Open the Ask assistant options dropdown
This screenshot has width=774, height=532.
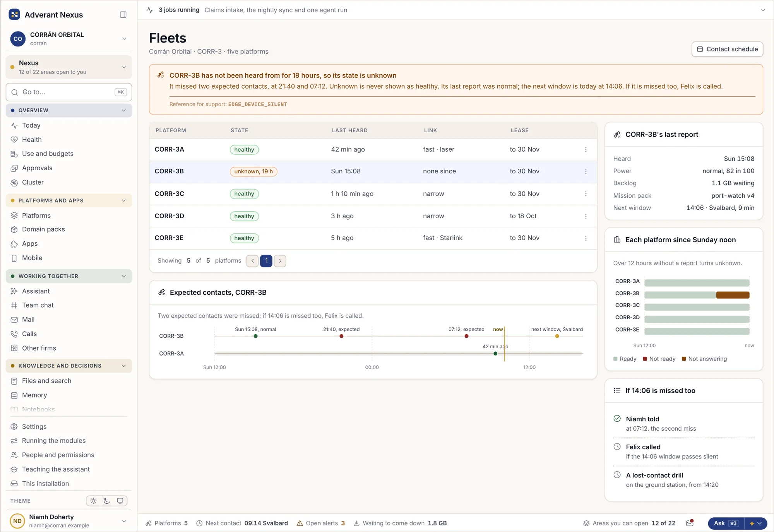point(756,523)
